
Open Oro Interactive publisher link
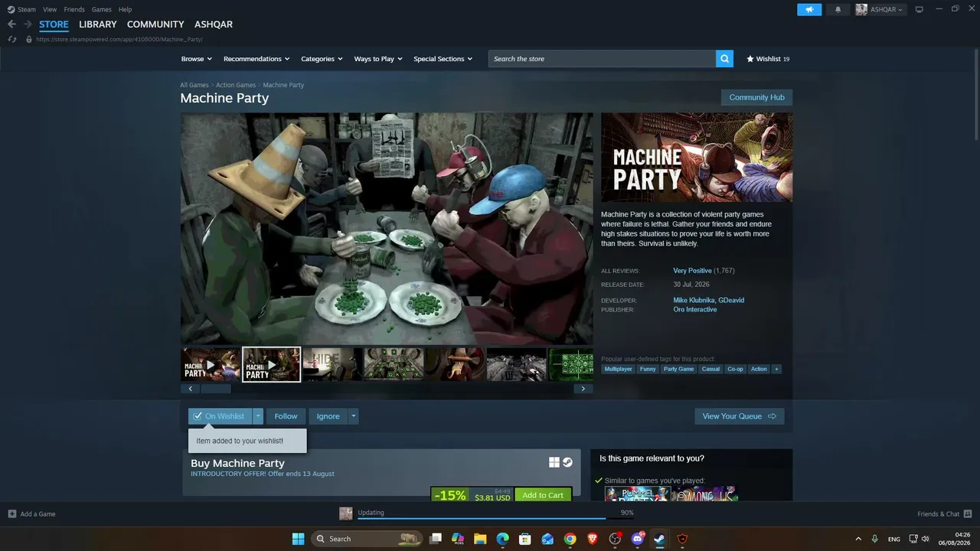coord(695,310)
